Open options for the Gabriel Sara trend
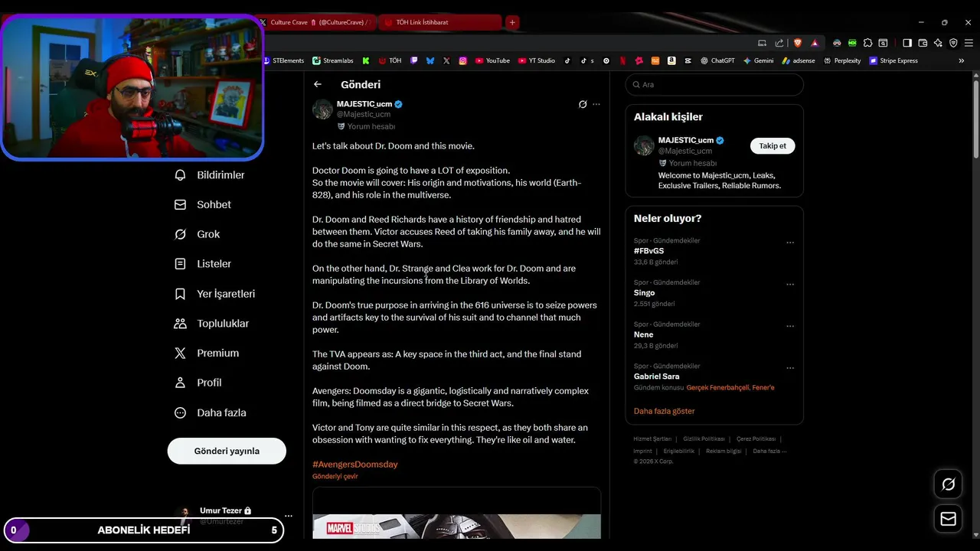 (x=790, y=368)
